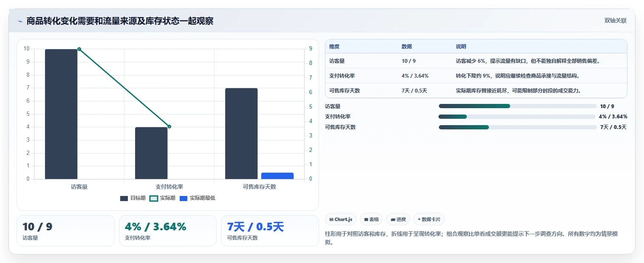Click the 访客量 target bar in chart
This screenshot has height=263, width=644.
(61, 114)
